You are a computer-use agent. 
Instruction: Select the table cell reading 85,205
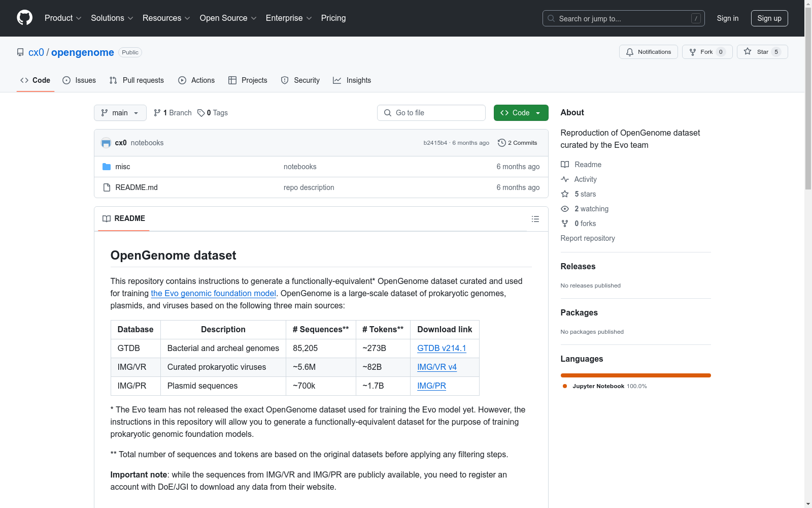(x=321, y=348)
